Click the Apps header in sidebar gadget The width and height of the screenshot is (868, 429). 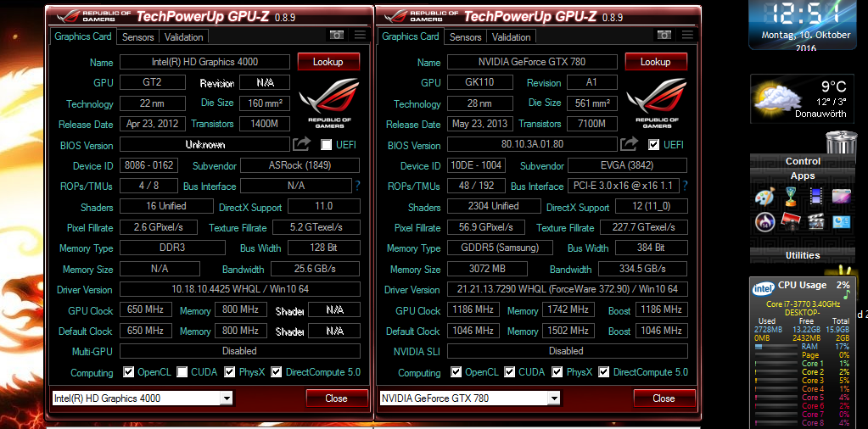click(x=803, y=175)
